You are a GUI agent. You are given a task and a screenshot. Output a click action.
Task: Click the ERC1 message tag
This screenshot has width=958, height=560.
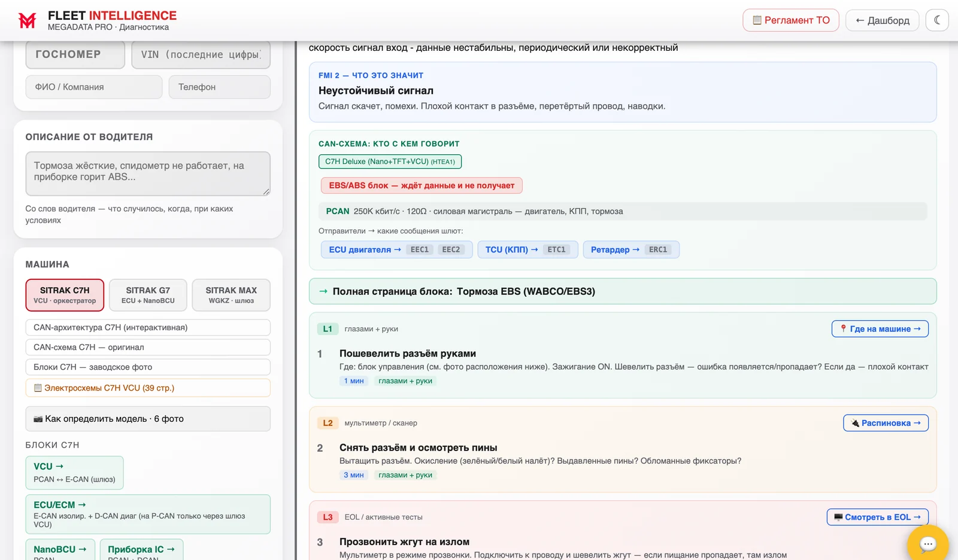[x=658, y=249]
